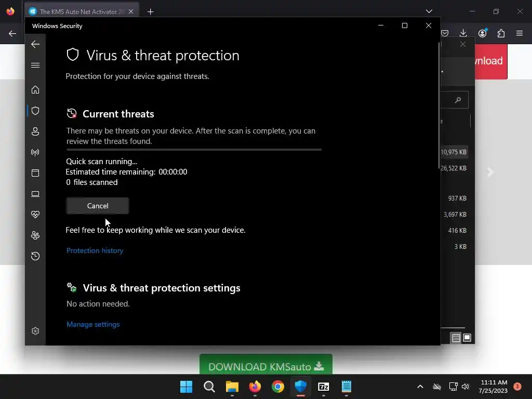Open Family options in sidebar
The width and height of the screenshot is (532, 399).
pos(35,235)
